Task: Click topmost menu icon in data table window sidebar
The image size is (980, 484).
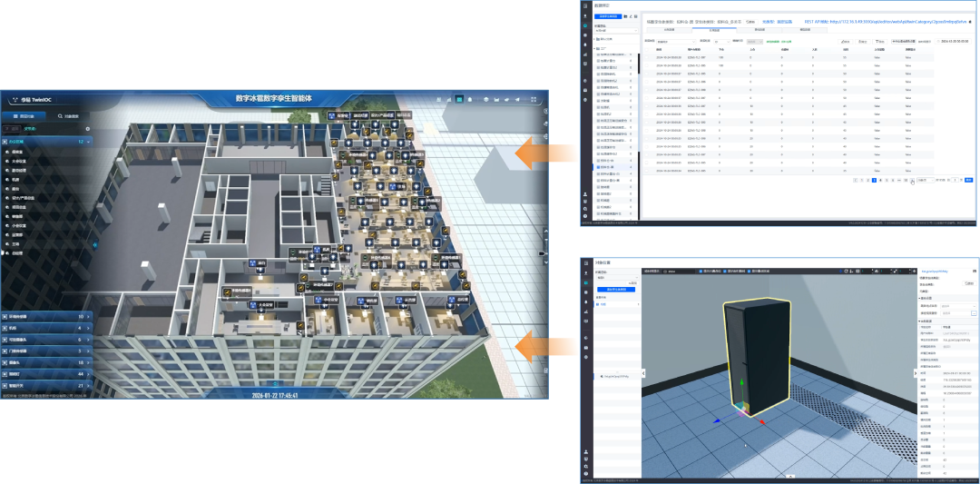Action: pyautogui.click(x=585, y=5)
